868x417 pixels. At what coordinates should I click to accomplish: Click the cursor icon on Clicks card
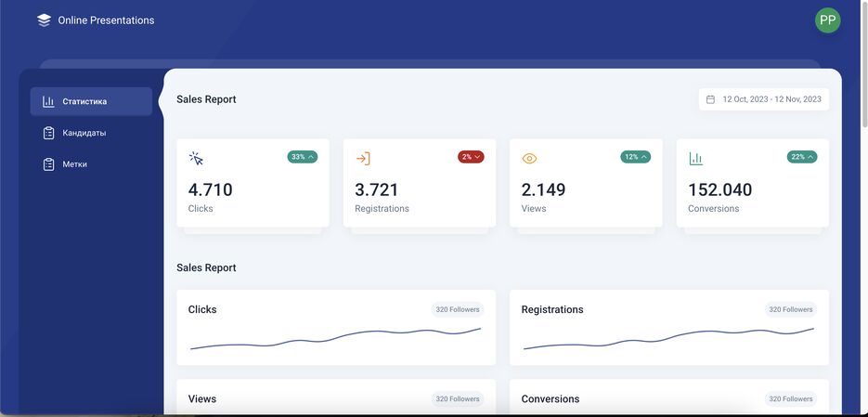coord(196,159)
